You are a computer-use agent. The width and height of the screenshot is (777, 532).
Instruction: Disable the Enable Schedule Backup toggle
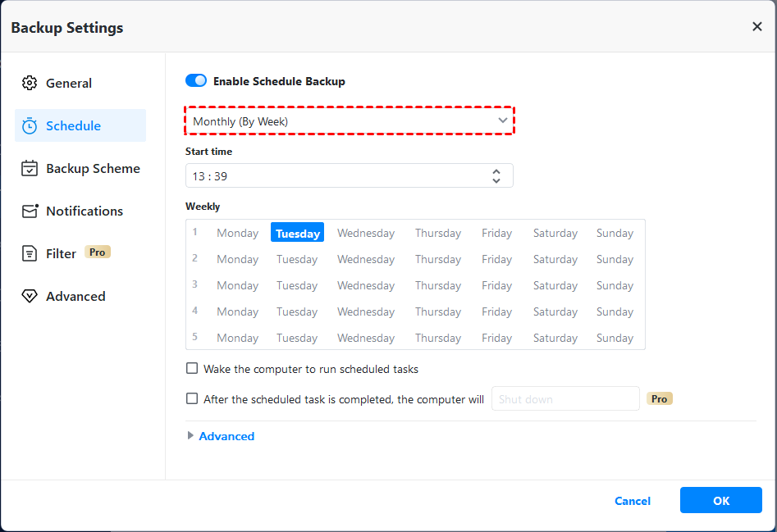click(x=196, y=81)
